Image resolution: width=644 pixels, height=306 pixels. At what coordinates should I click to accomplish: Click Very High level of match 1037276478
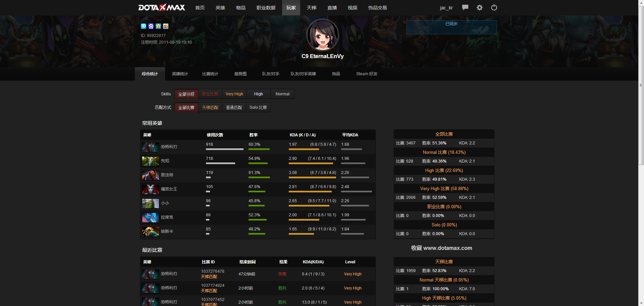pyautogui.click(x=353, y=274)
